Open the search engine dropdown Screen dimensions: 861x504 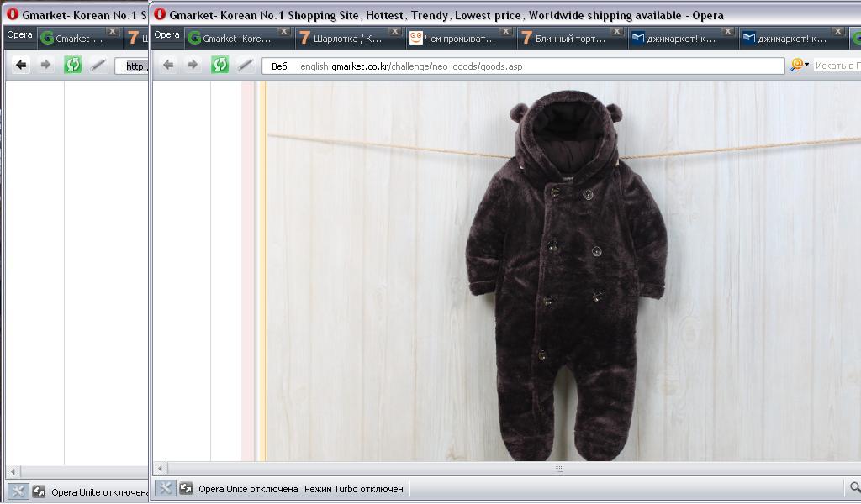(x=799, y=66)
